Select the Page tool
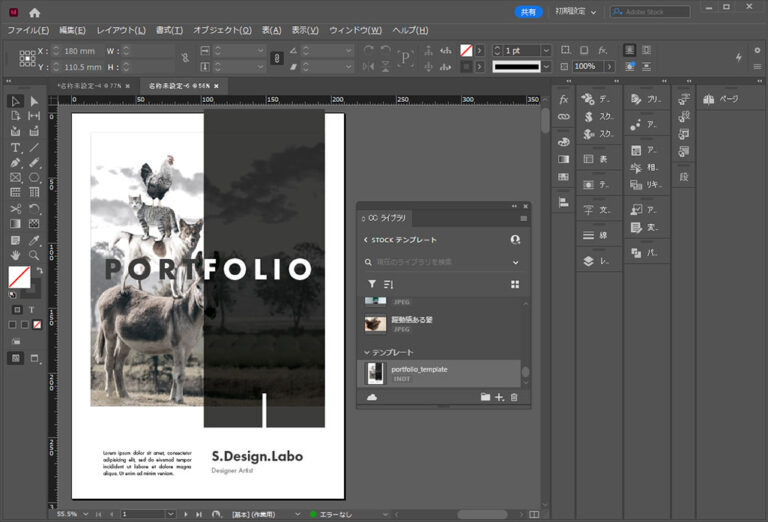Image resolution: width=768 pixels, height=522 pixels. point(15,116)
